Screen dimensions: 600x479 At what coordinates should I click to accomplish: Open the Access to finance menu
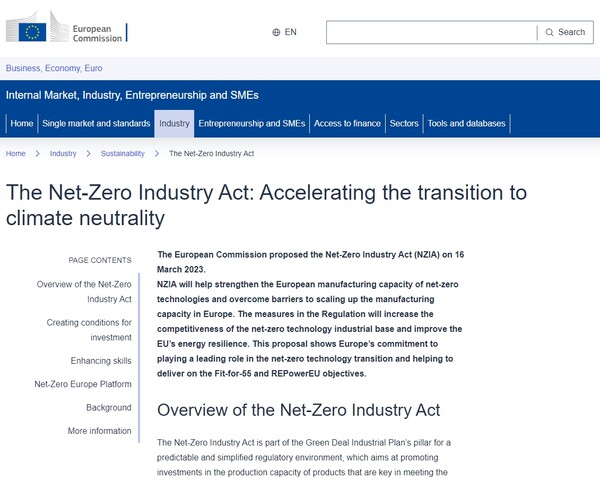pyautogui.click(x=347, y=124)
